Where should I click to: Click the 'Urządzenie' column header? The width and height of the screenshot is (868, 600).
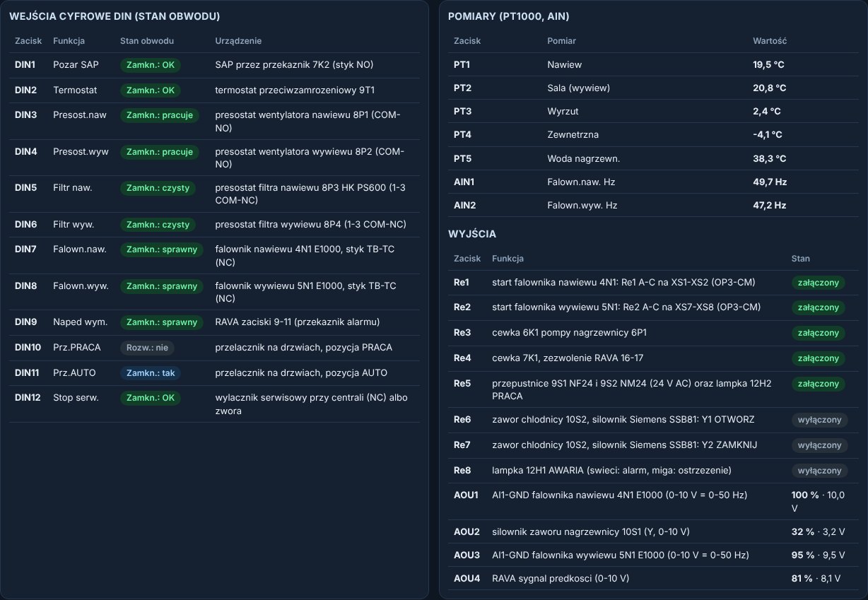coord(238,41)
